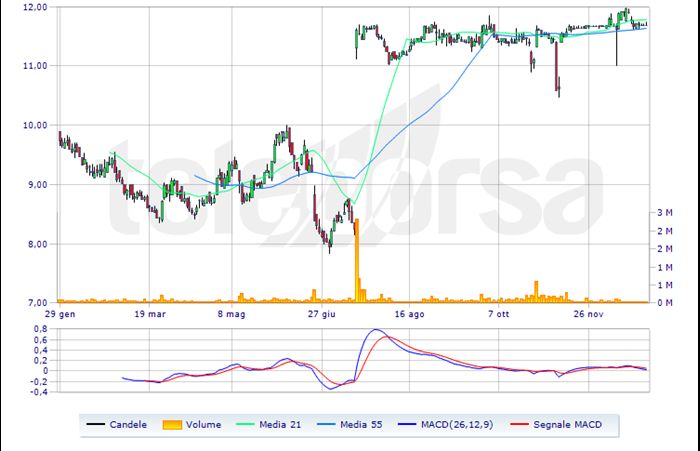Click the 12,00 price axis label
Screen dimensions: 700x451
[35, 7]
